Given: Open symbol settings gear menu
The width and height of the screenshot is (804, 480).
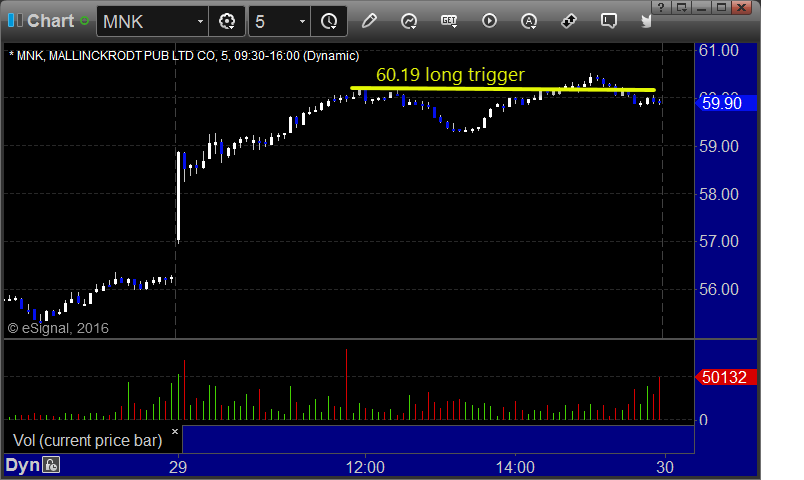Looking at the screenshot, I should (x=227, y=22).
